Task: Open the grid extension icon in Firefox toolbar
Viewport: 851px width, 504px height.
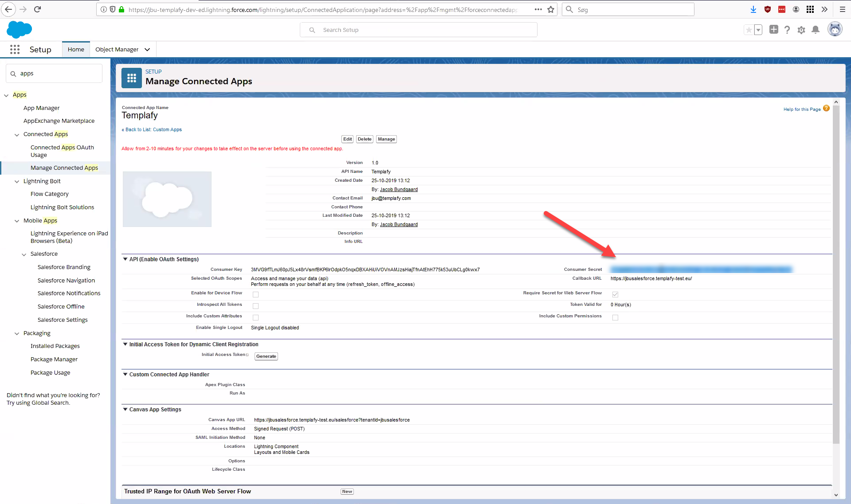Action: click(x=810, y=9)
